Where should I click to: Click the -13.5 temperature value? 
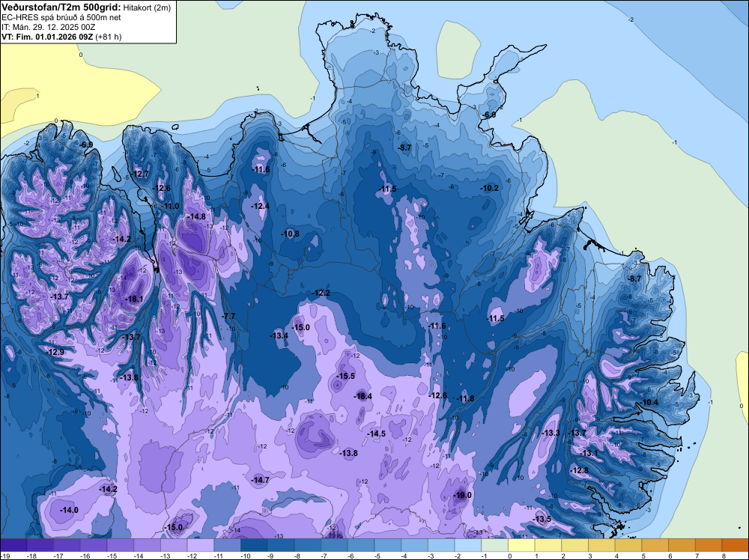[542, 520]
